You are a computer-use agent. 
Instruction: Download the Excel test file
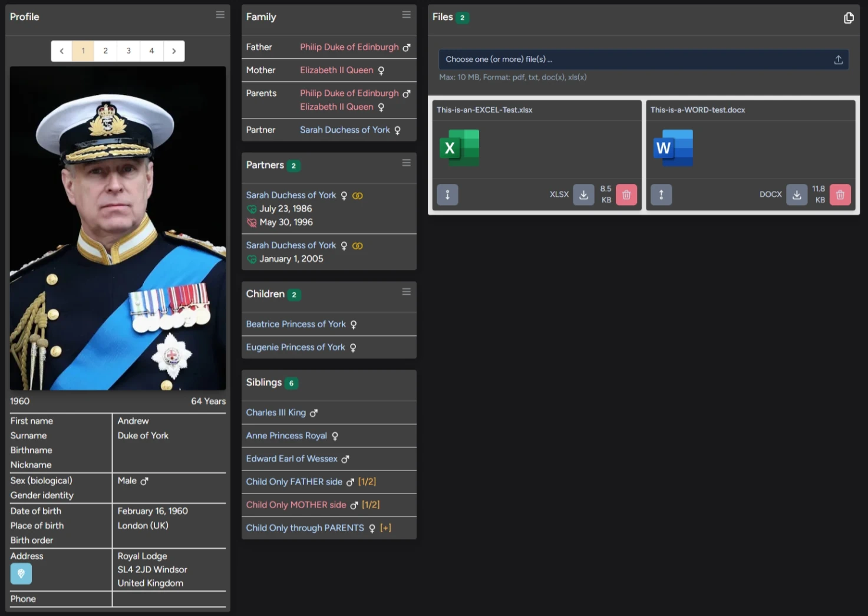[583, 195]
